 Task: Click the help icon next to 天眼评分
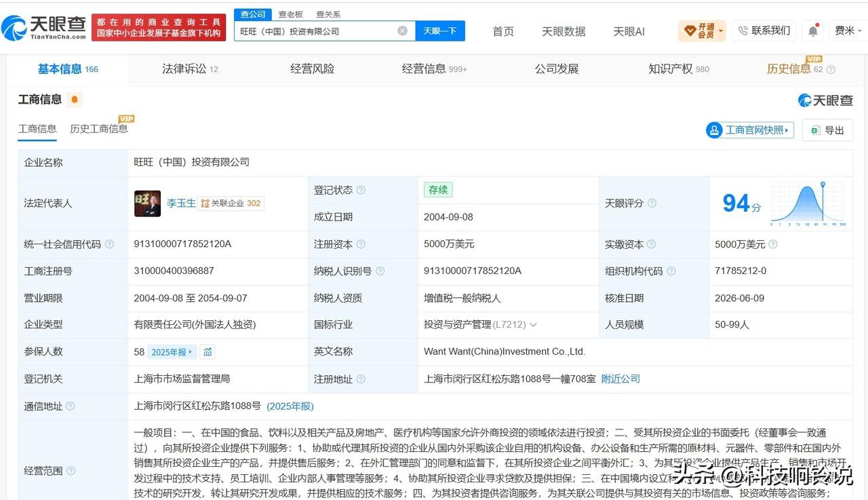(x=652, y=203)
